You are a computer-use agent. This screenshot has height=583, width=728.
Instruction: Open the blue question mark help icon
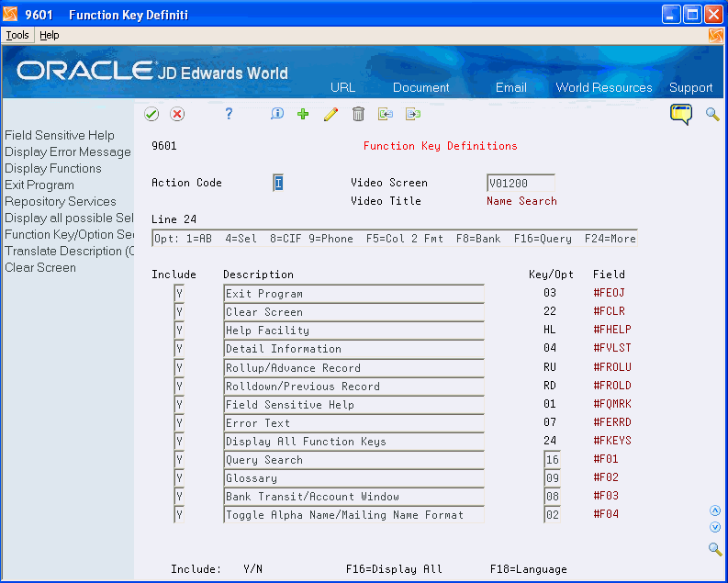pyautogui.click(x=229, y=114)
